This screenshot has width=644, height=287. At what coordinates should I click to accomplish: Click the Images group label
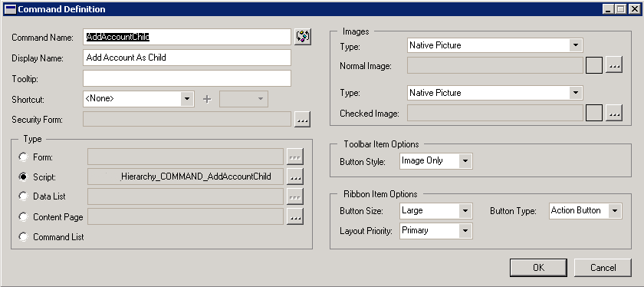[356, 31]
